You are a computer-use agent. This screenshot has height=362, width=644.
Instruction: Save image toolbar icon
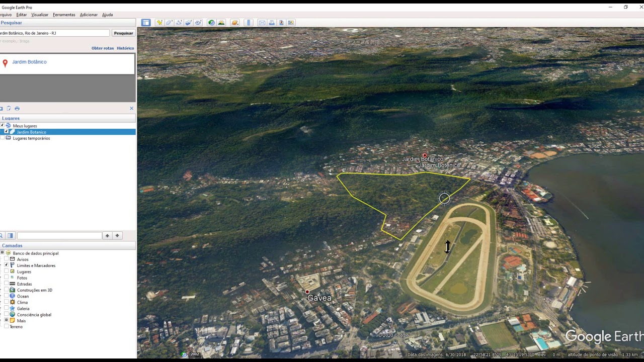coord(281,23)
